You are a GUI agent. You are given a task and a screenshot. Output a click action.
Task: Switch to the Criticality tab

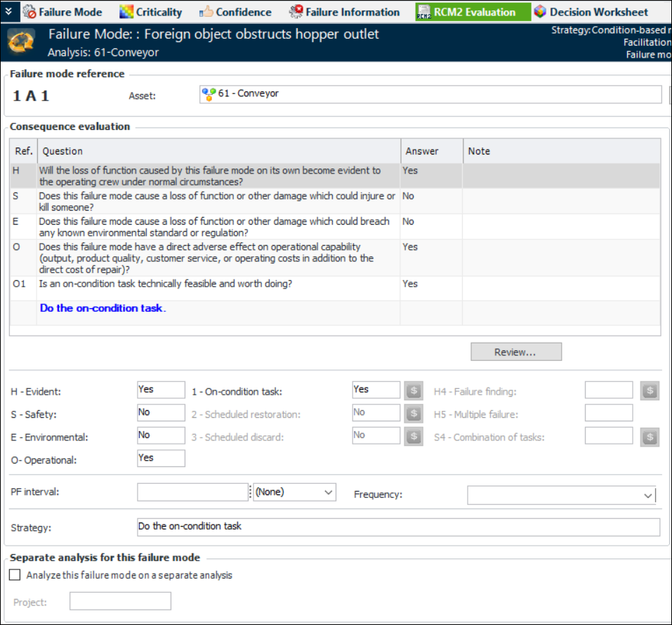151,12
